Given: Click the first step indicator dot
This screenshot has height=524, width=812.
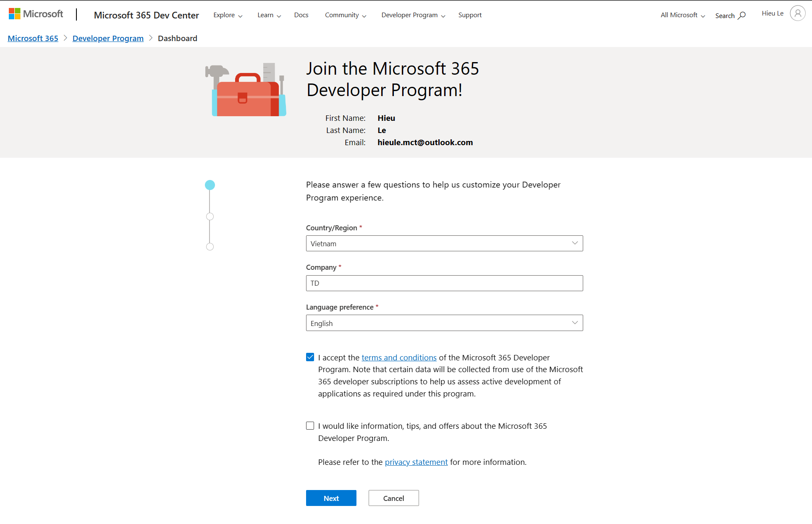Looking at the screenshot, I should [x=210, y=185].
